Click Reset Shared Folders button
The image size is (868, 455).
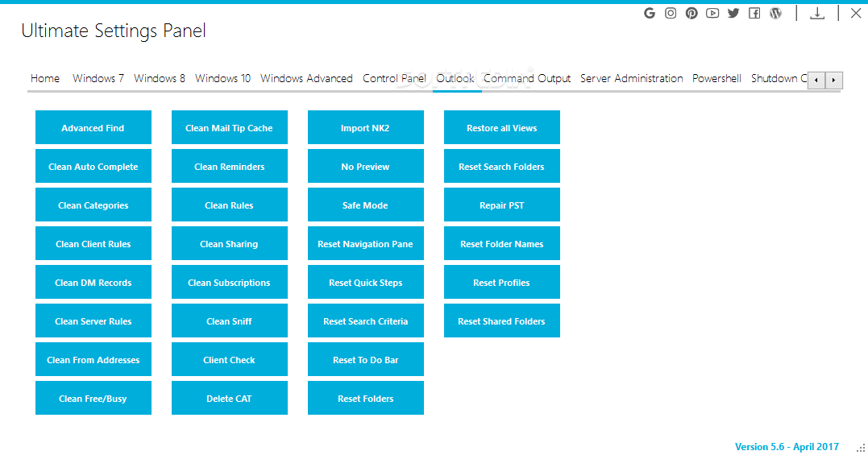[501, 321]
